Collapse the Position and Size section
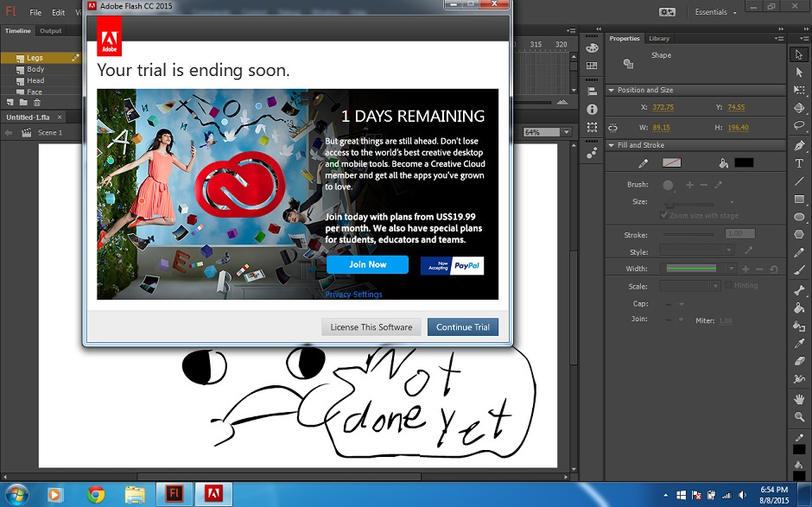This screenshot has width=812, height=507. [612, 90]
